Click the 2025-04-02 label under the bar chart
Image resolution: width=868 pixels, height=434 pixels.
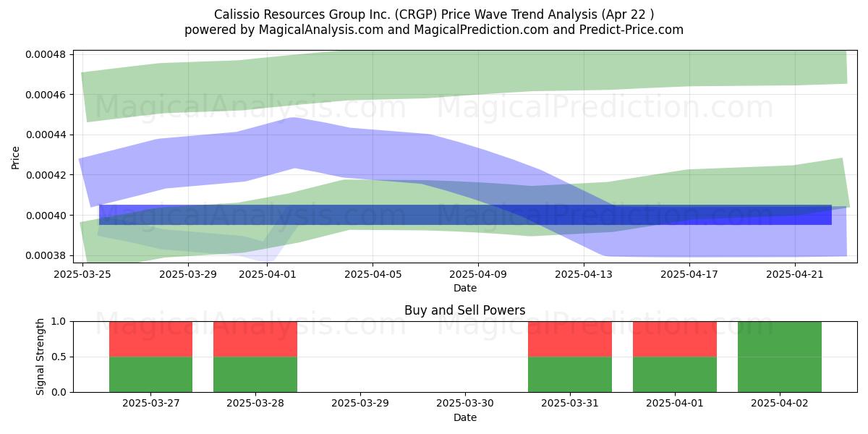point(780,404)
